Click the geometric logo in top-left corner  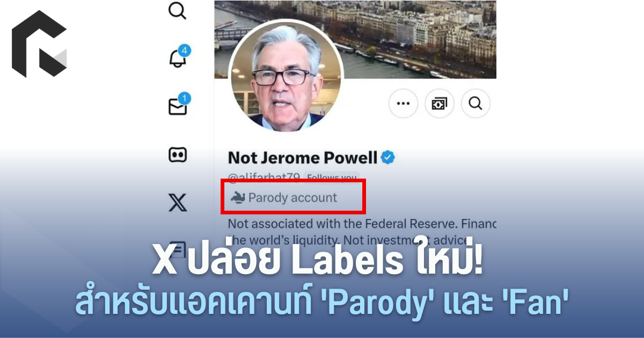pos(40,44)
